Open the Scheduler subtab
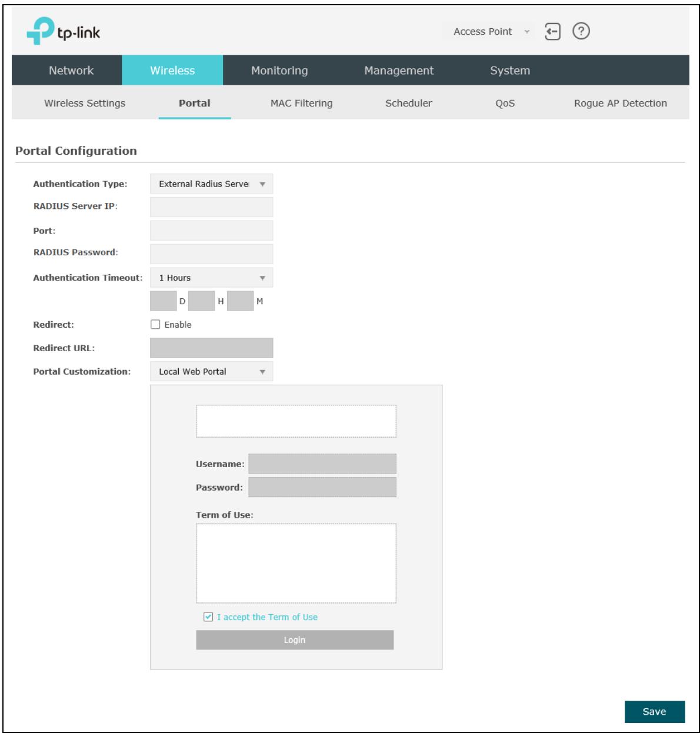Image resolution: width=700 pixels, height=733 pixels. point(409,103)
